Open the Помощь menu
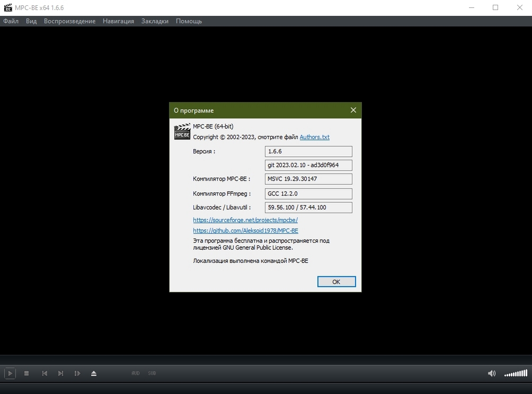Screen dimensions: 532x394 click(x=189, y=21)
